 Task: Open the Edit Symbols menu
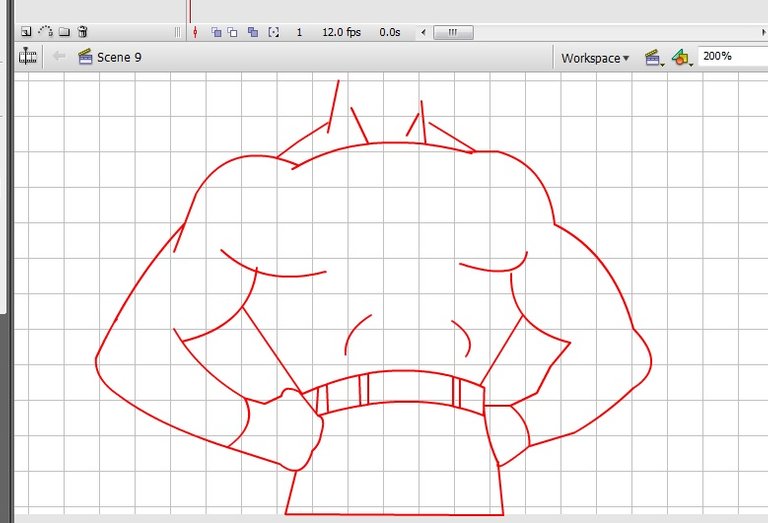tap(682, 58)
